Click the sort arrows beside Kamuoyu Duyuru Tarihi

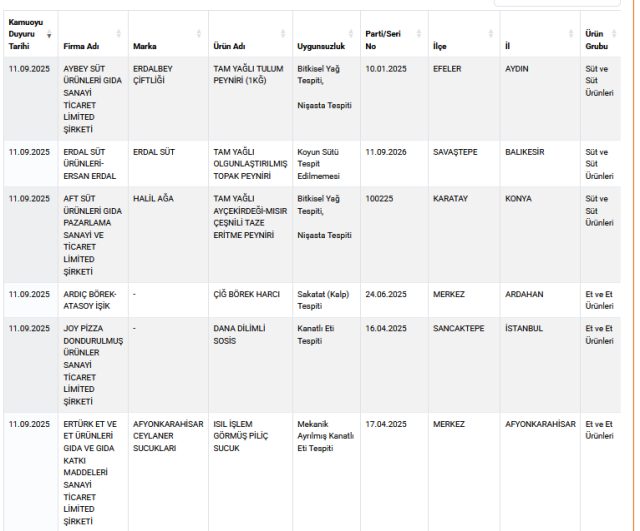50,35
